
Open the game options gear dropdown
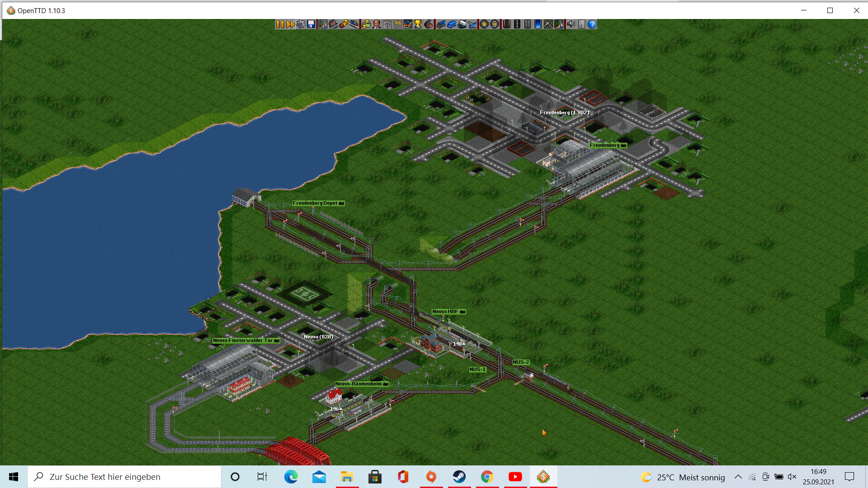click(301, 24)
